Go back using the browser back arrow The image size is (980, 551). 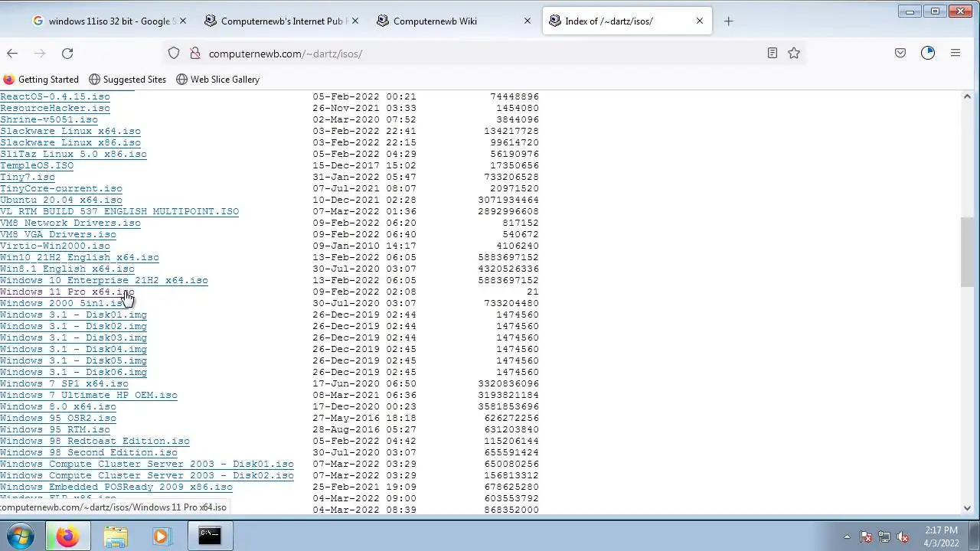[x=12, y=53]
